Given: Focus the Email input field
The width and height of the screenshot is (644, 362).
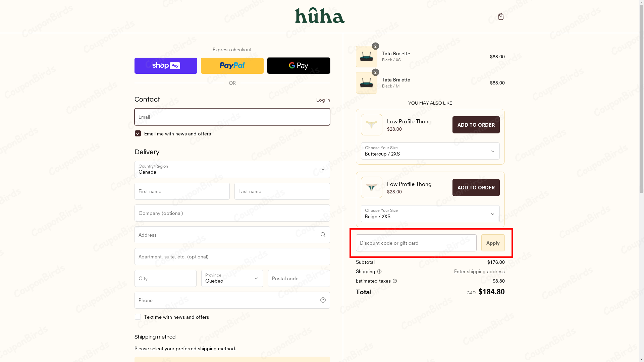Looking at the screenshot, I should pos(232,117).
